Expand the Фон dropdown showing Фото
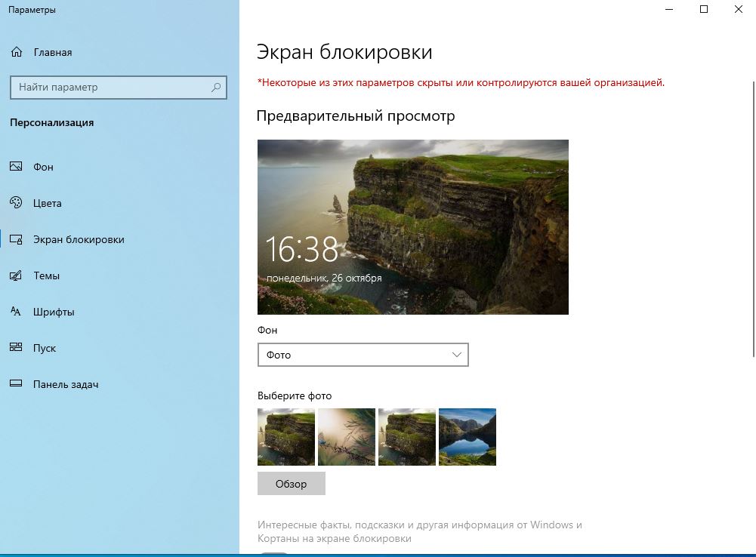This screenshot has height=557, width=756. pos(363,355)
